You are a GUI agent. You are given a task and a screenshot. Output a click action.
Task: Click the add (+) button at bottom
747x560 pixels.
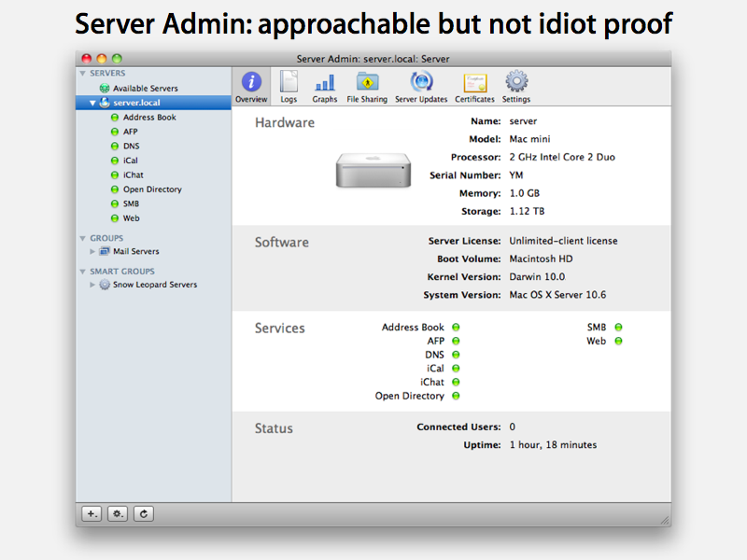(92, 514)
